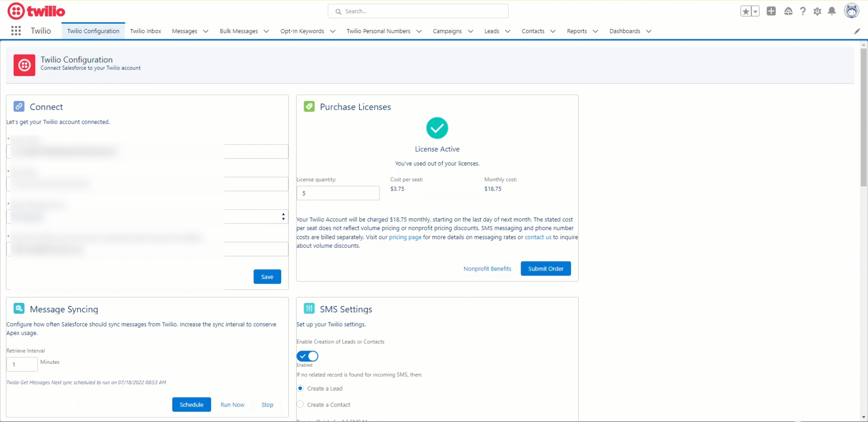
Task: Click the red Twilio Configuration page icon
Action: click(25, 65)
